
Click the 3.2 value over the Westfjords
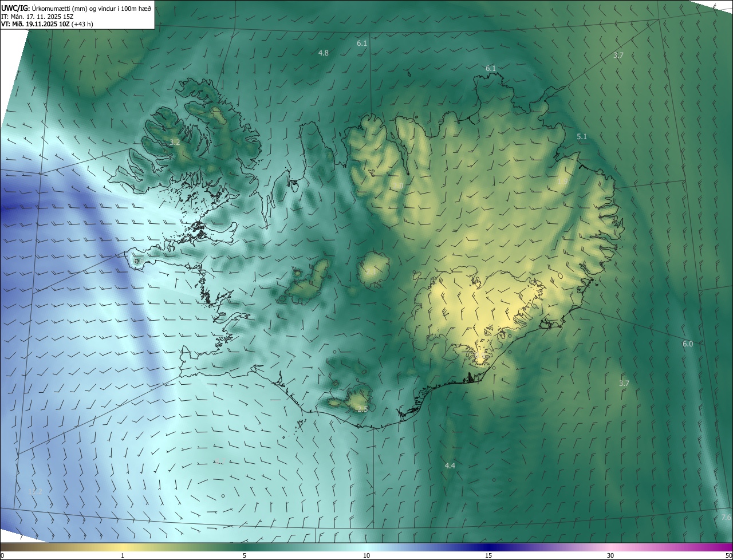click(175, 142)
